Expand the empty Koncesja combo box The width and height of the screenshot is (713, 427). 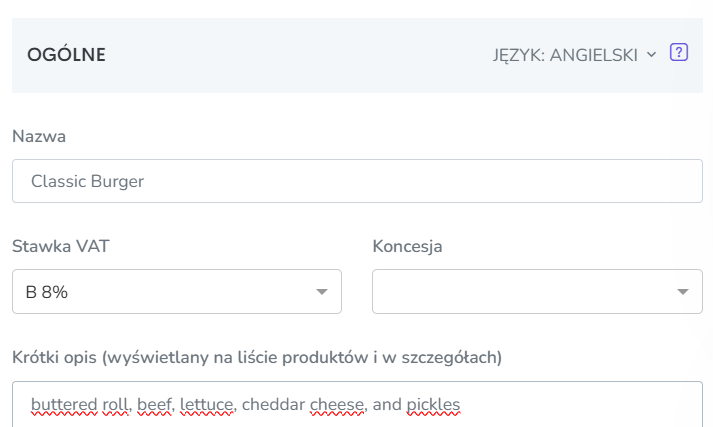[x=537, y=291]
